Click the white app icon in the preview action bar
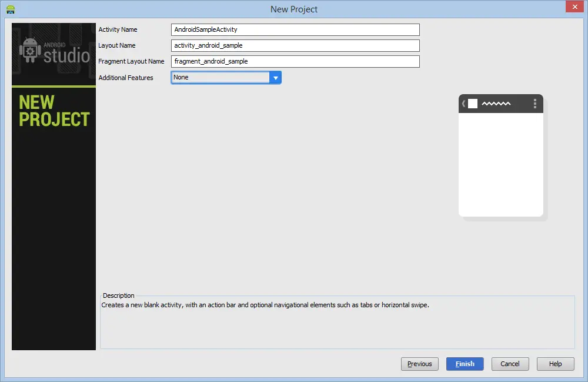The width and height of the screenshot is (588, 382). click(473, 103)
